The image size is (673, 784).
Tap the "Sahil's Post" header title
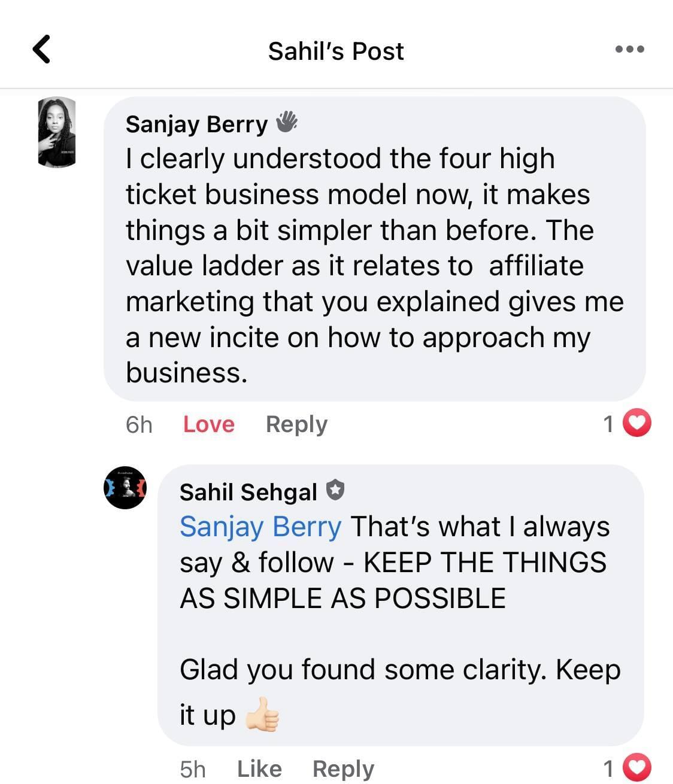click(336, 51)
